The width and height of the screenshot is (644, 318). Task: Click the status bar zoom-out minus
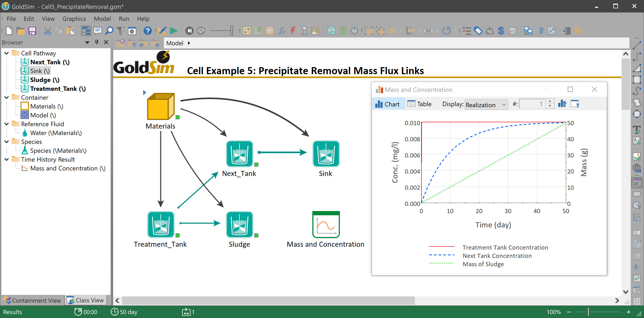tap(569, 312)
